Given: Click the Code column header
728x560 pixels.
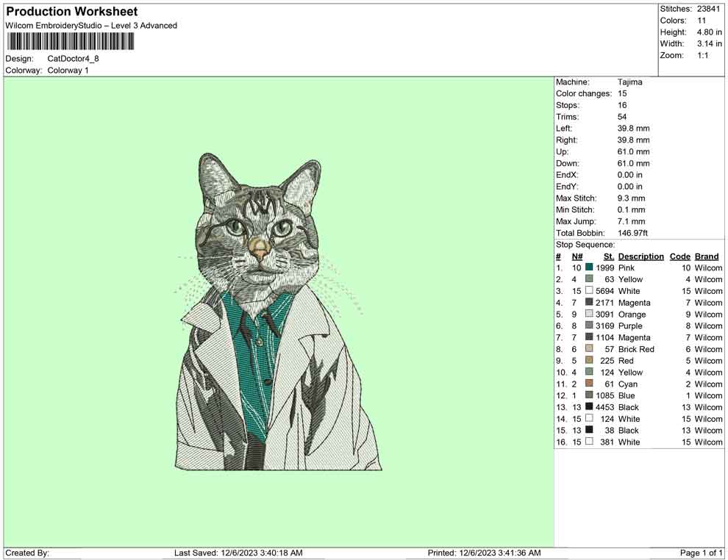Looking at the screenshot, I should [x=680, y=256].
